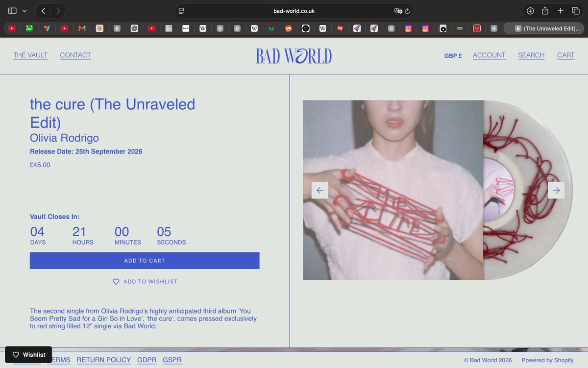Screen dimensions: 588x368
Task: Show the tab overview icon
Action: pyautogui.click(x=576, y=11)
